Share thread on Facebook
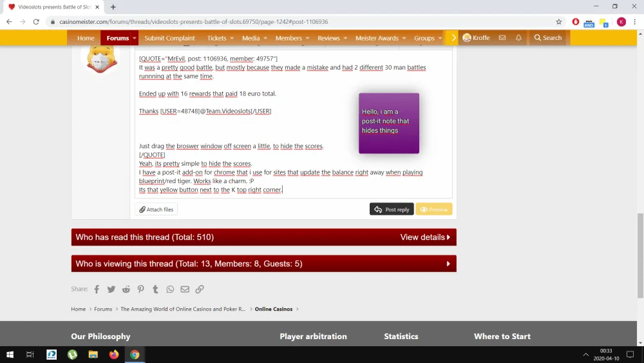Image resolution: width=644 pixels, height=363 pixels. click(x=97, y=289)
